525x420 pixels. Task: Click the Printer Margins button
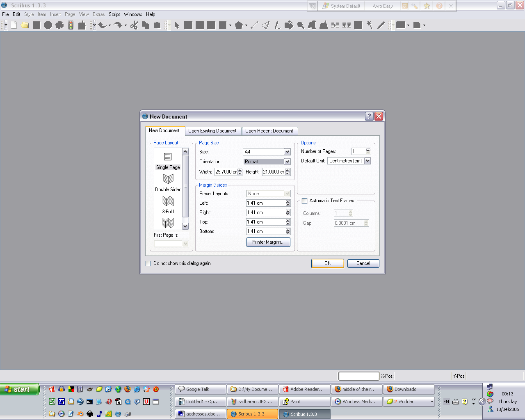[268, 242]
